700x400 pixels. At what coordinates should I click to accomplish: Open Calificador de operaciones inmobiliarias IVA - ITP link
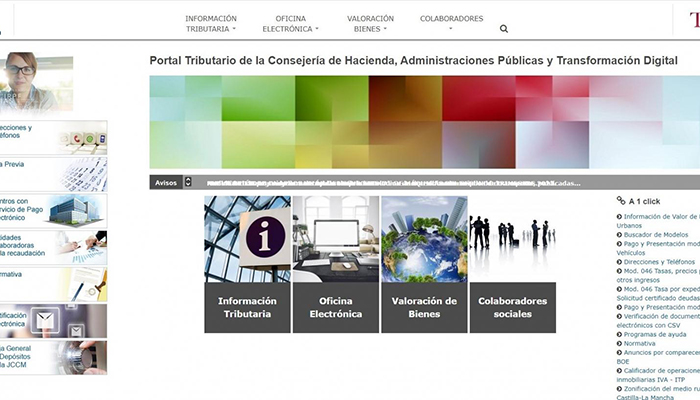click(x=658, y=375)
